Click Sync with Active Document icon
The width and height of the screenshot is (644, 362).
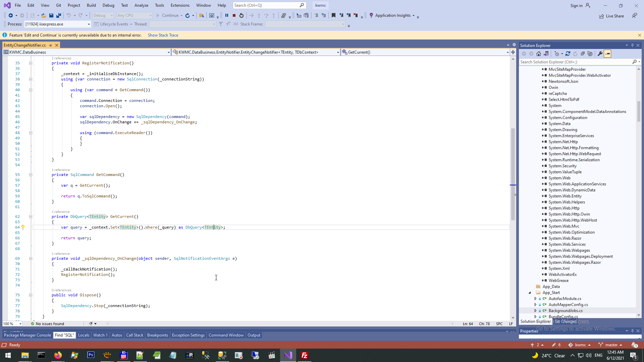[568, 54]
